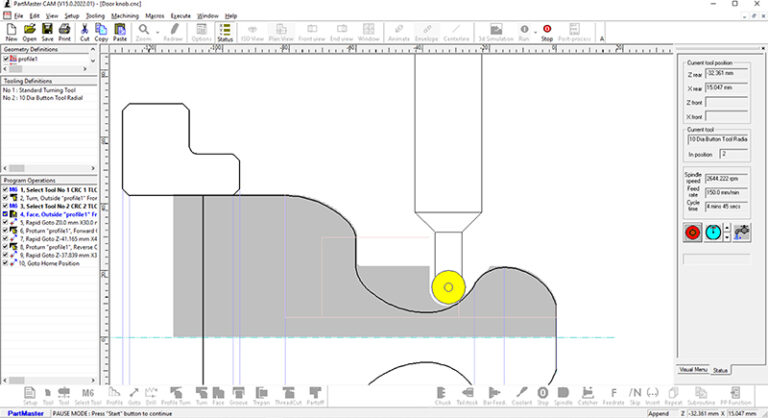
Task: Switch to ISO View
Action: click(x=252, y=32)
